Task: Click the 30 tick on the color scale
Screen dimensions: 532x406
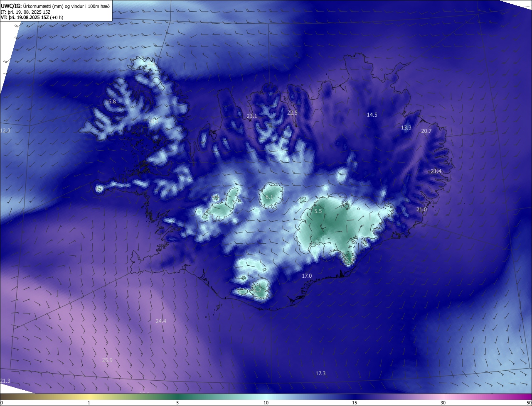Action: pos(443,403)
